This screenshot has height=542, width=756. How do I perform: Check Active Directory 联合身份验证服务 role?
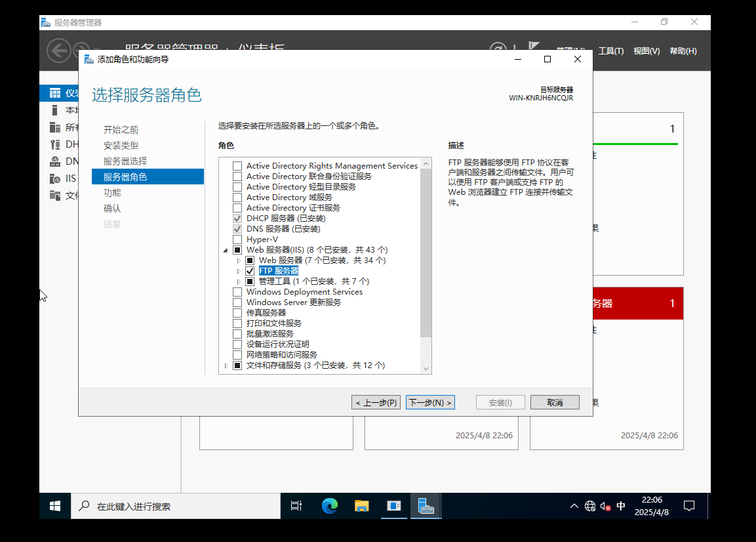click(237, 176)
